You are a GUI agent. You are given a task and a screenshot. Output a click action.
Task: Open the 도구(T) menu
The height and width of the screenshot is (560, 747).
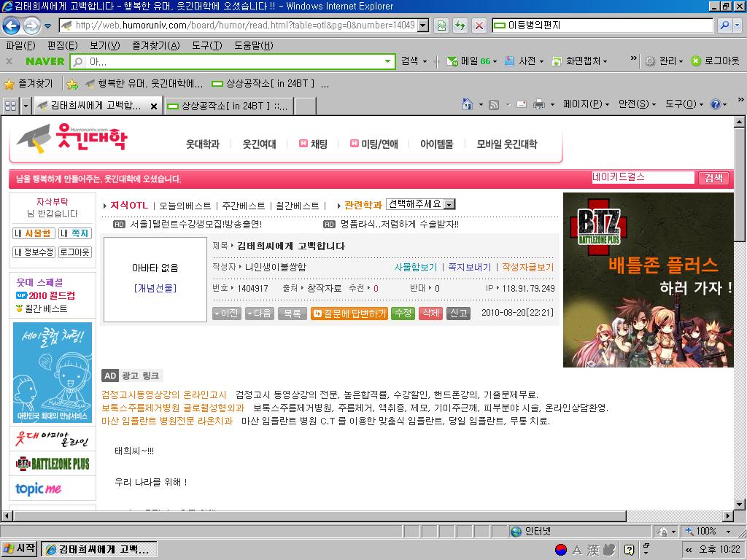pyautogui.click(x=206, y=46)
